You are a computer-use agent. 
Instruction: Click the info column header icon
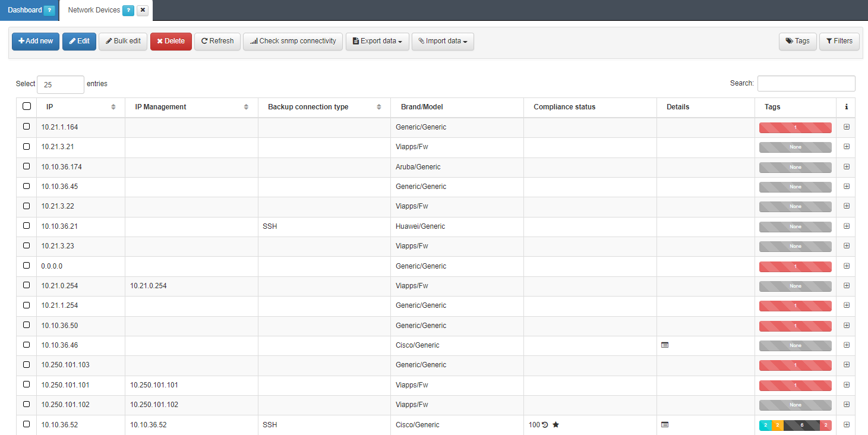846,108
